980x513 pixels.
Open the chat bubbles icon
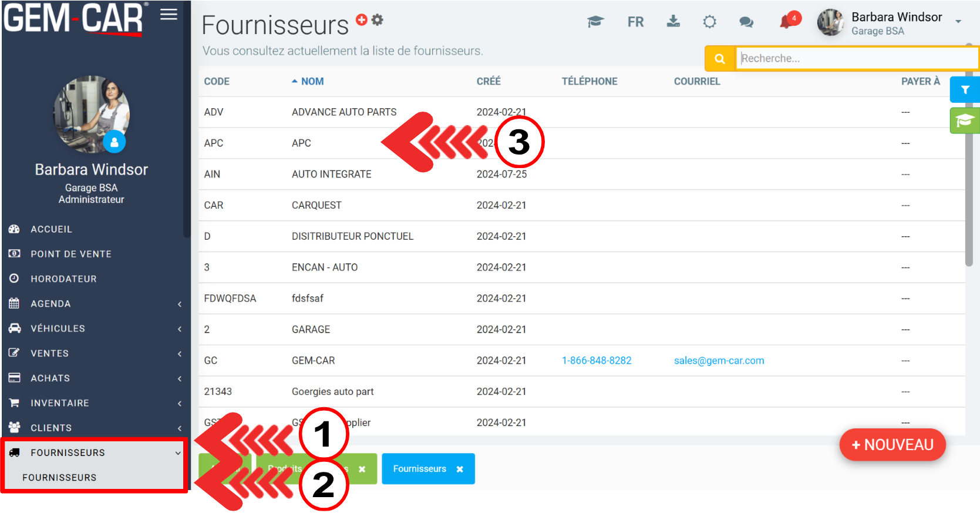point(746,22)
